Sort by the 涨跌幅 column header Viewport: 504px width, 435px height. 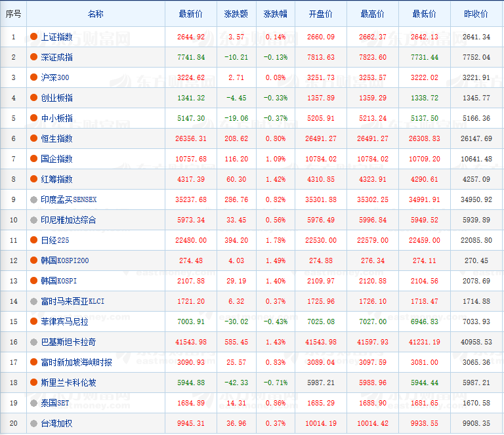(x=276, y=14)
